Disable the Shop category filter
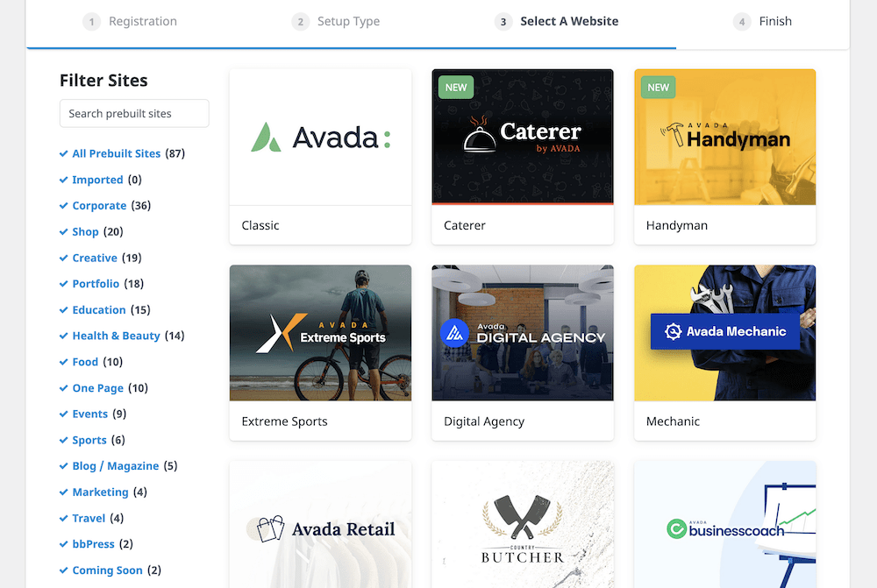The height and width of the screenshot is (588, 877). click(86, 231)
